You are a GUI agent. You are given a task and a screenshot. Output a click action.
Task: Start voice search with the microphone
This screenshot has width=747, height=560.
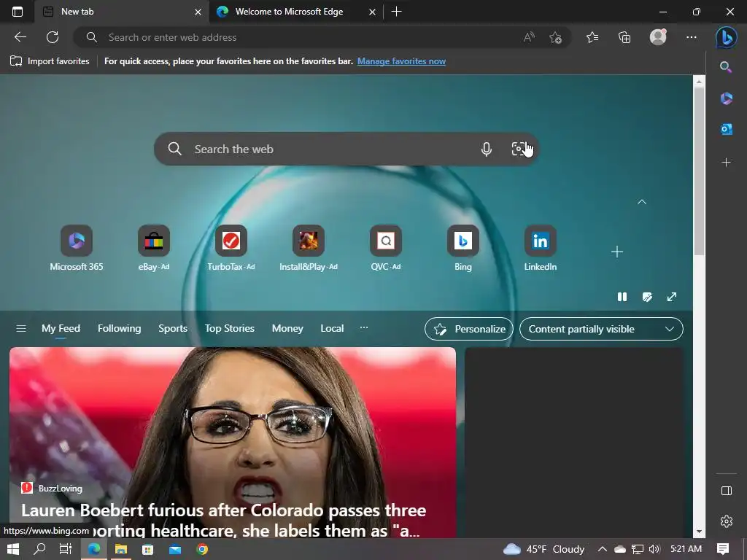coord(486,149)
